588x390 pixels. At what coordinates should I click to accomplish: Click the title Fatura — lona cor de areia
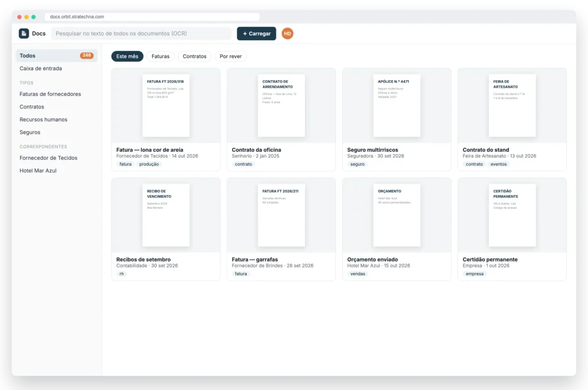(150, 150)
